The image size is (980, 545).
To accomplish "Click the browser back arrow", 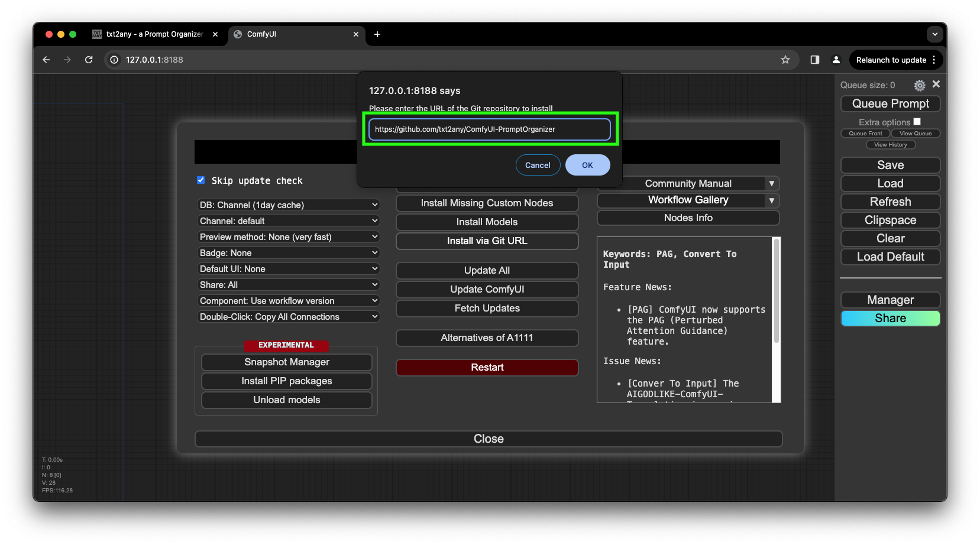I will 46,60.
